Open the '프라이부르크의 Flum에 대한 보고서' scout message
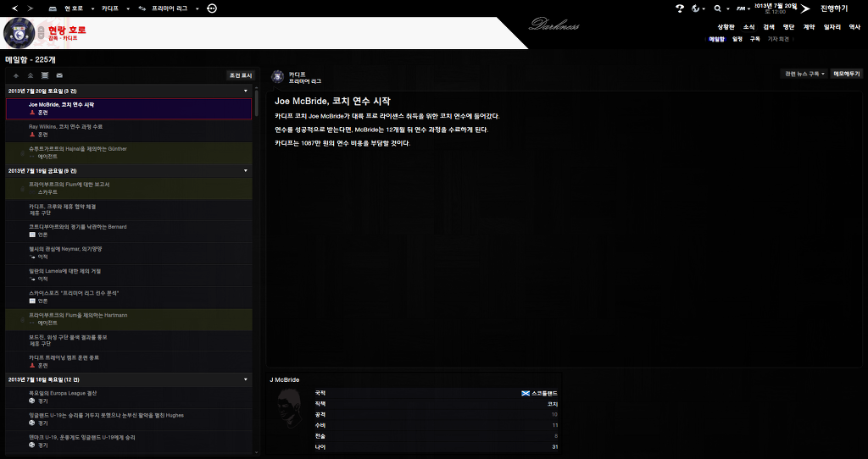Viewport: 868px width, 459px height. coord(129,188)
